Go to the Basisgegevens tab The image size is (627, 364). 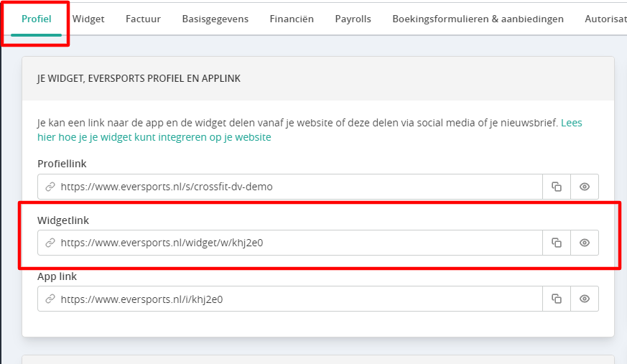(x=215, y=19)
